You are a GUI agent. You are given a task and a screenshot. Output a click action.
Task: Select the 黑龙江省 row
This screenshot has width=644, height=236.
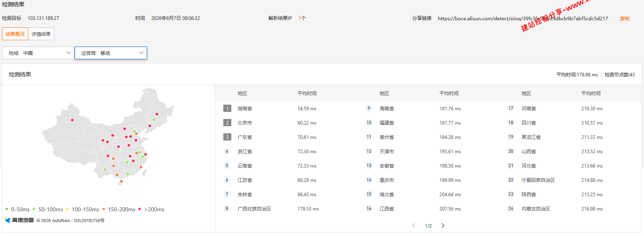[x=570, y=137]
